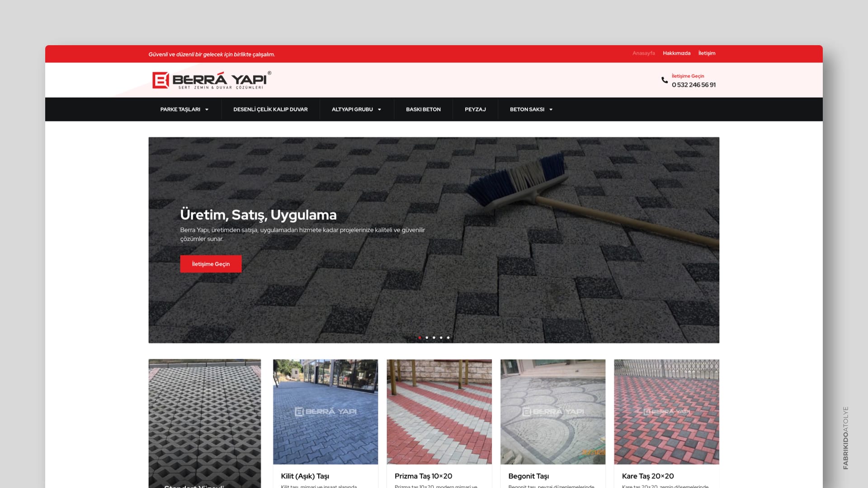Open the Begonit Taşı product thumbnail
Image resolution: width=868 pixels, height=488 pixels.
552,412
